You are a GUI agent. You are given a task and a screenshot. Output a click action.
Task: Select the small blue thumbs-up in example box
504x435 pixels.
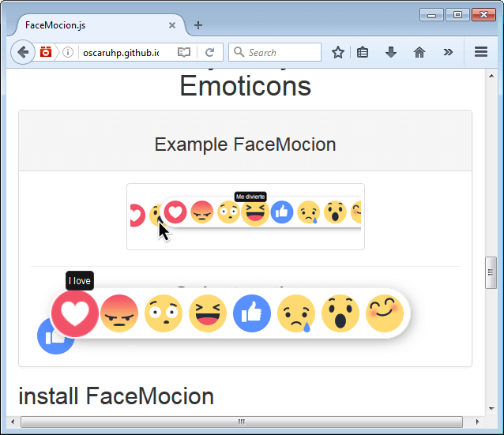tap(282, 212)
